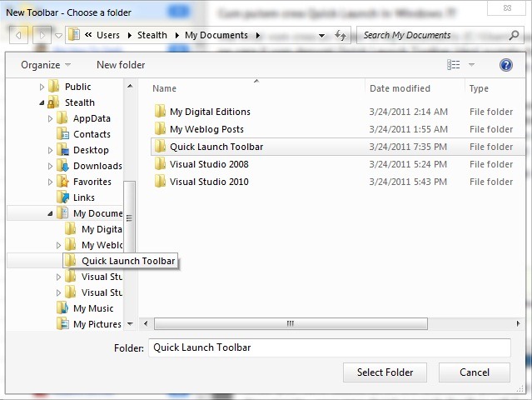
Task: Click the Folder name input field
Action: (x=329, y=347)
